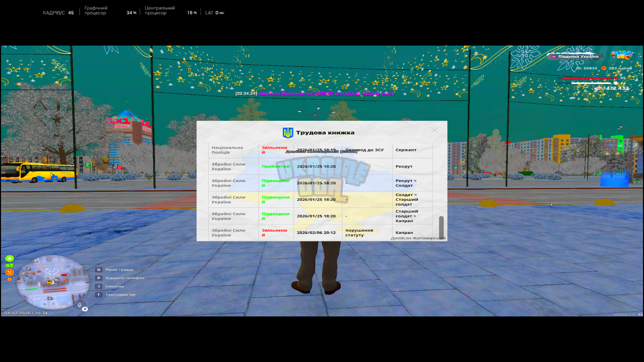
Task: Click the I key hint for inventory
Action: coord(99,286)
